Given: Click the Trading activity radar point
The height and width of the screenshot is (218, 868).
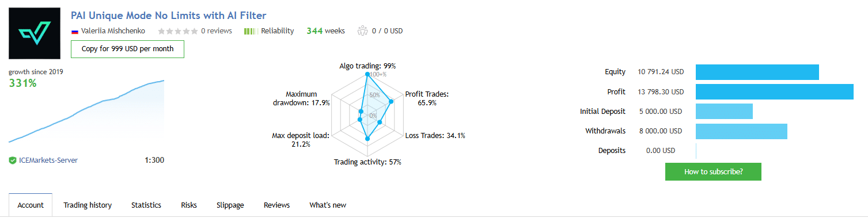Looking at the screenshot, I should click(x=367, y=138).
